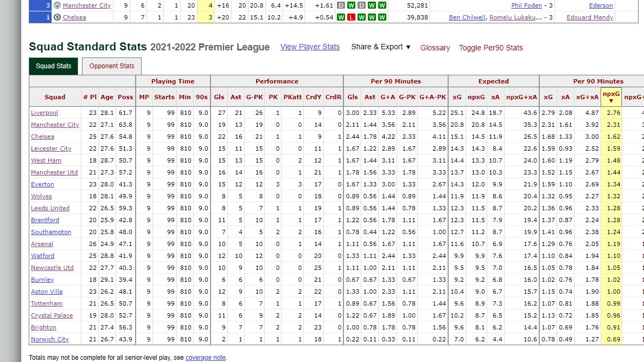Toggle Per90 Stats

click(x=491, y=48)
